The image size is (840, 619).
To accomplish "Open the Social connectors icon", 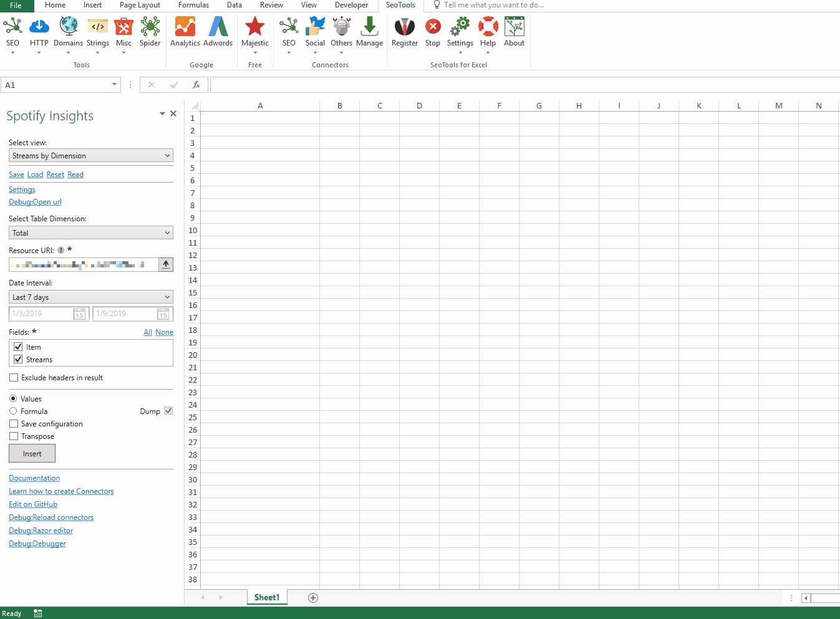I will pos(315,27).
